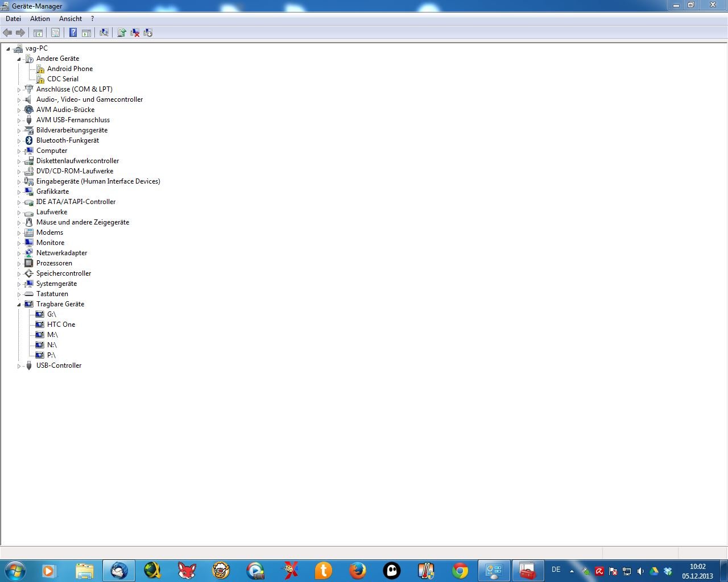Expand the Anschlüsse (COM & LPT) category
The height and width of the screenshot is (582, 728).
coord(19,90)
